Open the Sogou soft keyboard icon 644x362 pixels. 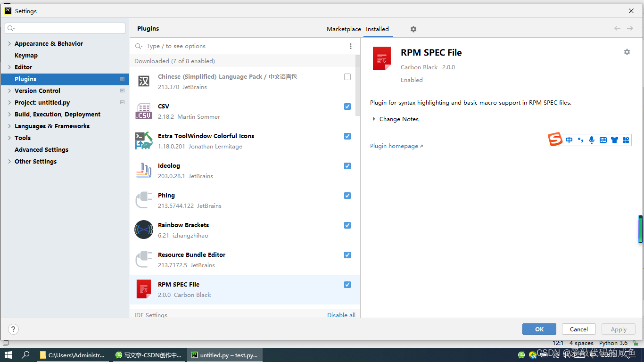603,140
